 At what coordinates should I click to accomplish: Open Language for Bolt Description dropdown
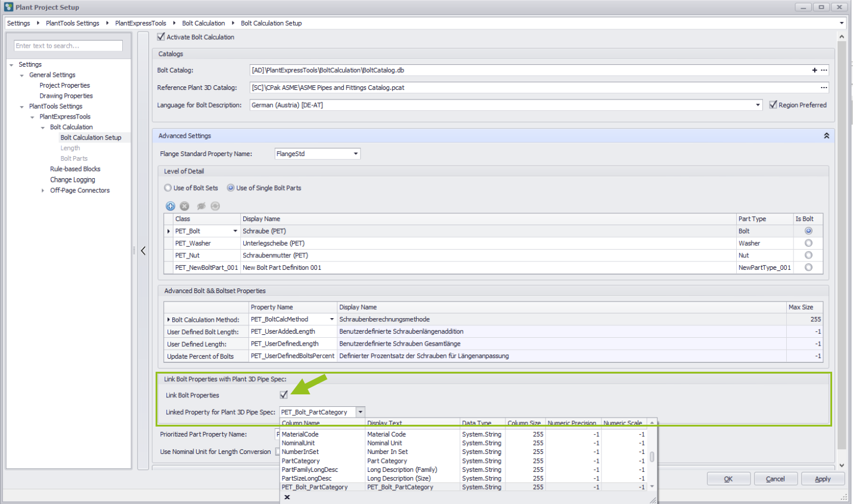[x=758, y=105]
